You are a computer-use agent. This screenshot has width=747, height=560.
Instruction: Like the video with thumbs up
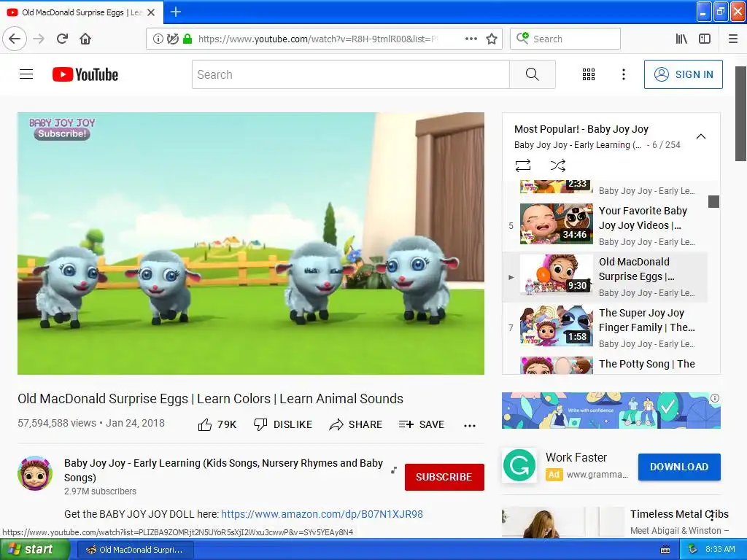coord(217,424)
